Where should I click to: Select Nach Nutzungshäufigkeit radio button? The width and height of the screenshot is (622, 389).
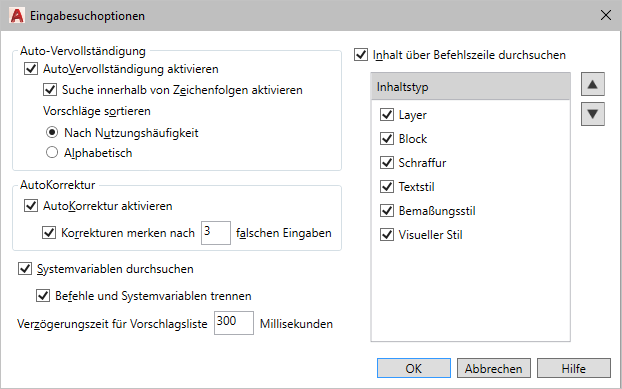[52, 132]
